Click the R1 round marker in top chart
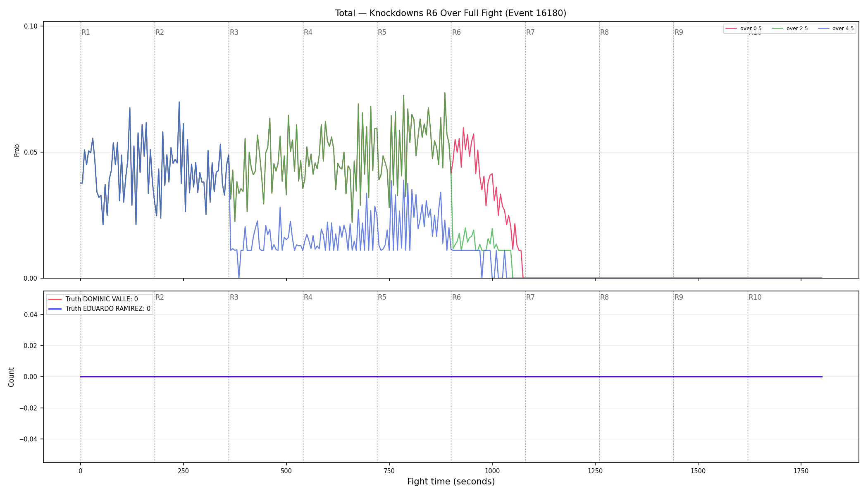Screen dimensions: 868x496 pos(86,32)
